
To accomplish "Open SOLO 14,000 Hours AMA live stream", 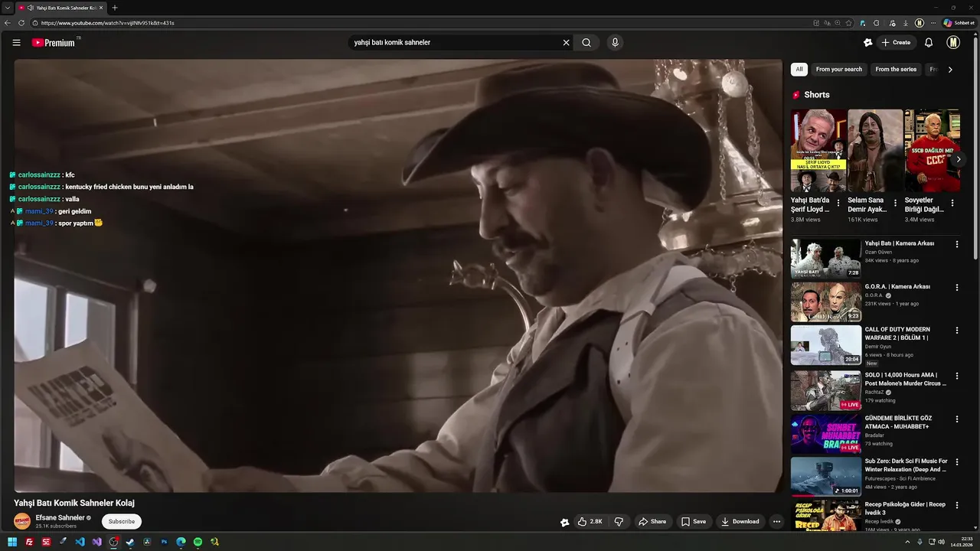I will [826, 391].
